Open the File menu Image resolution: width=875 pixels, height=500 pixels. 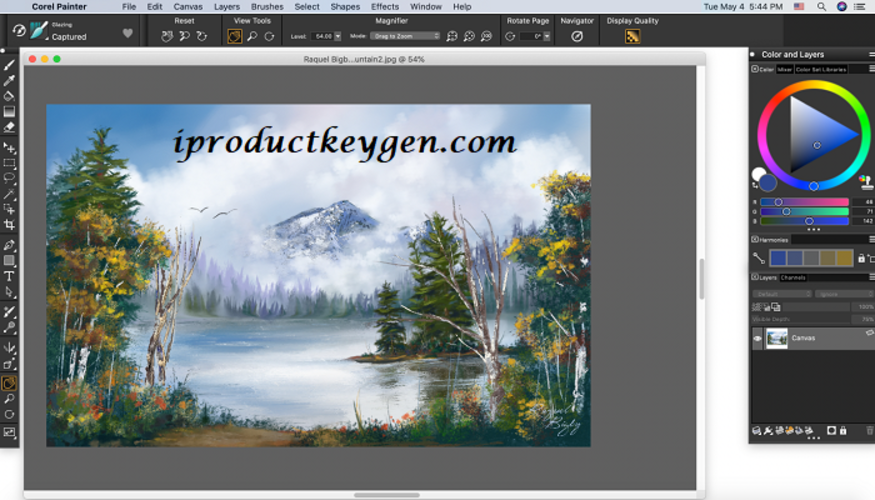click(x=129, y=7)
